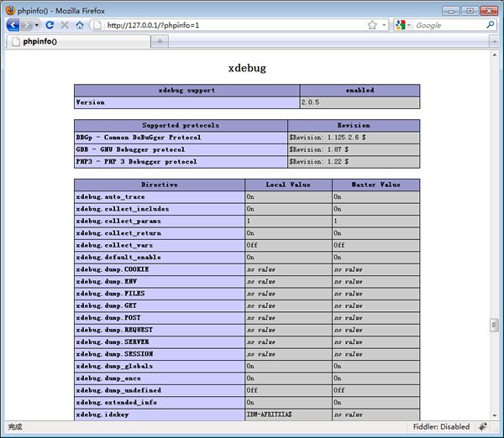Click the xdebug section heading
Viewport: 504px width, 438px height.
[247, 68]
